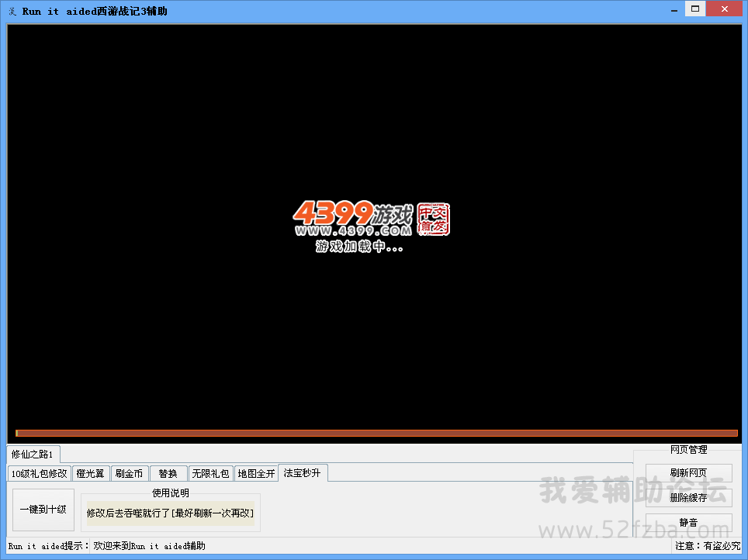Click the 游戏加载中 loading text
Screen dimensions: 748x560
(359, 246)
